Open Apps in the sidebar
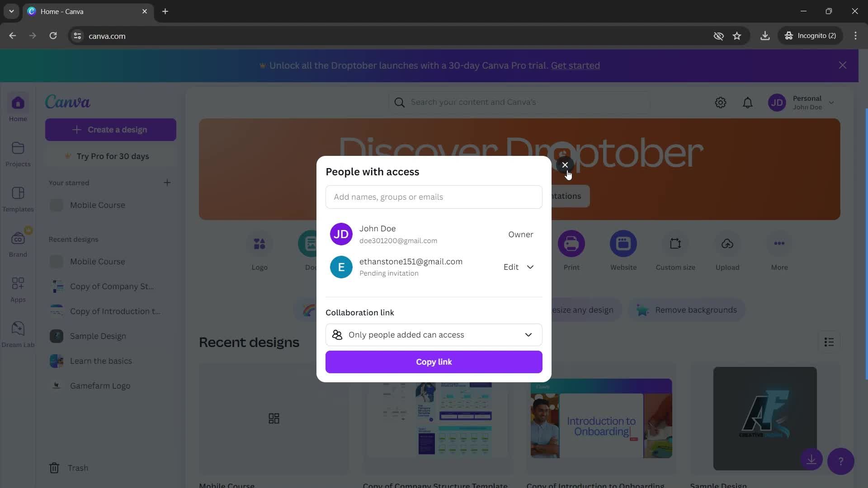 [18, 290]
